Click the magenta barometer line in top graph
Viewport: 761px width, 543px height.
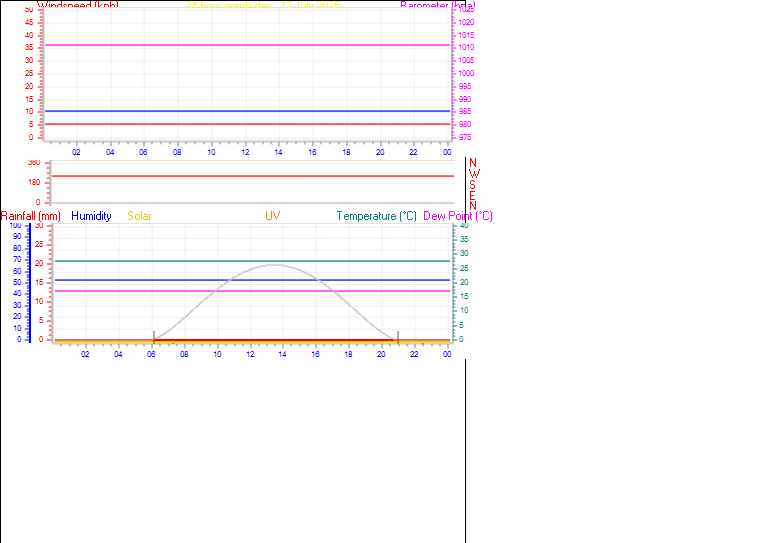tap(248, 45)
